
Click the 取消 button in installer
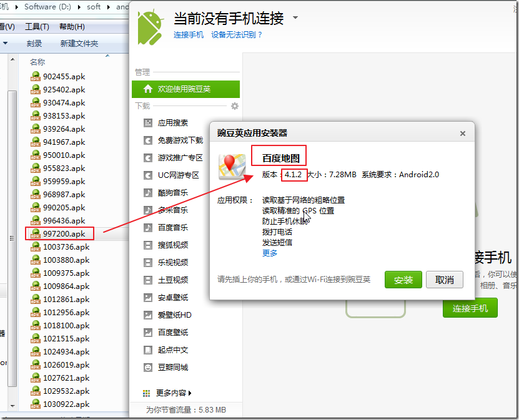(x=445, y=280)
